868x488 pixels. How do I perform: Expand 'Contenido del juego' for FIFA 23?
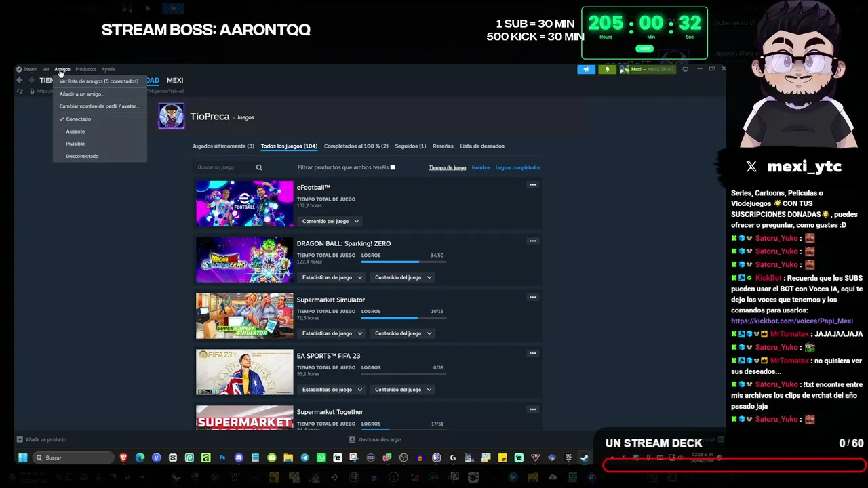point(403,390)
